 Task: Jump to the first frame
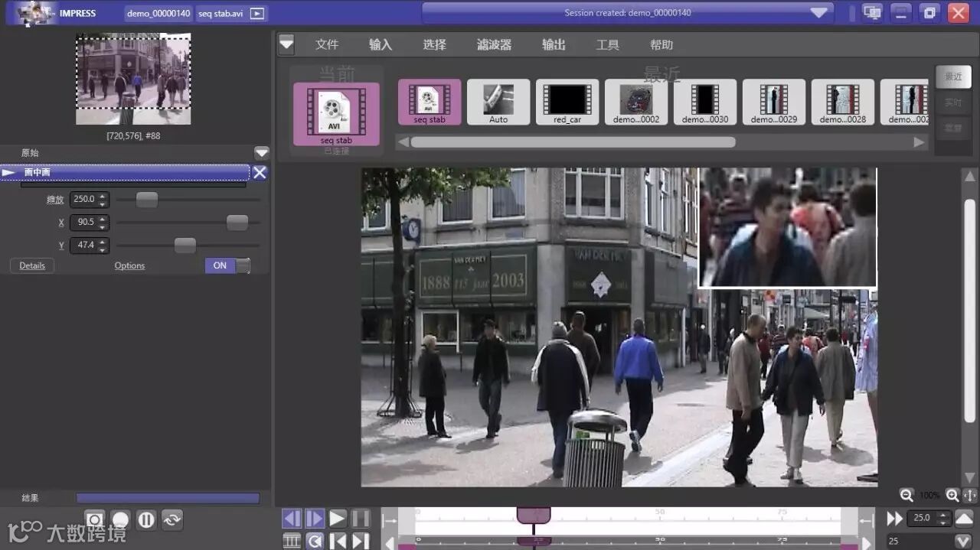pos(338,541)
